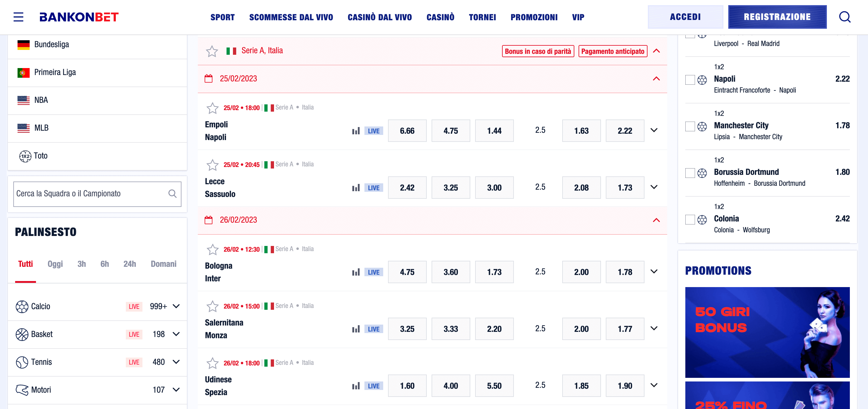Open the CASINÒ menu item
This screenshot has width=868, height=409.
tap(440, 17)
